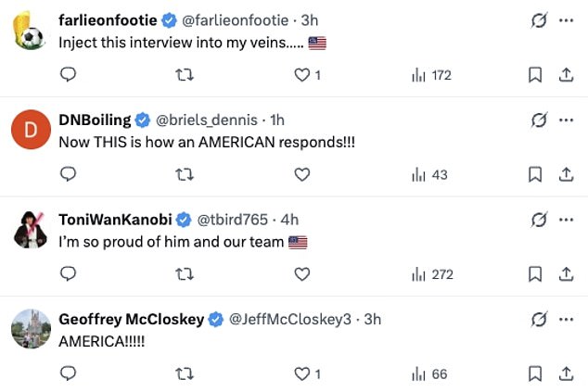This screenshot has height=392, width=588.
Task: View analytics showing 272 views
Action: [x=431, y=273]
